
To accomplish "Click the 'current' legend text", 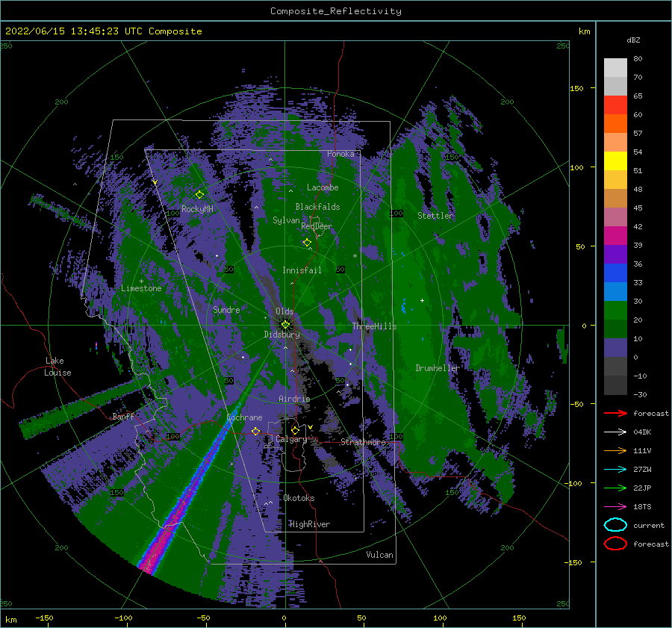I will click(x=649, y=525).
